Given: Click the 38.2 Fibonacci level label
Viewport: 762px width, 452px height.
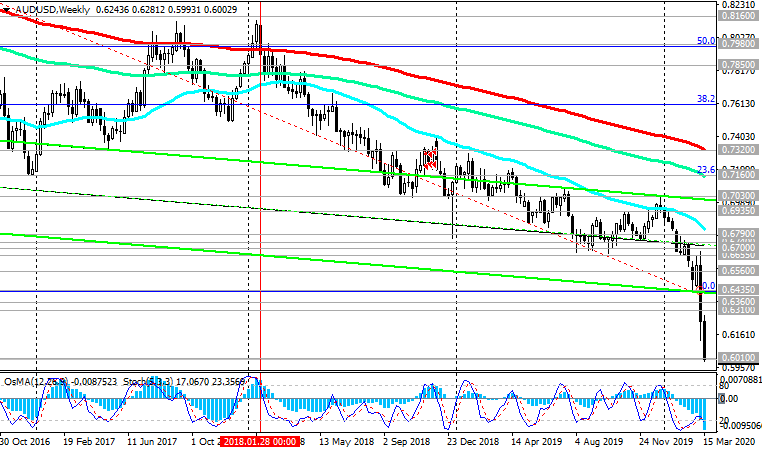Looking at the screenshot, I should [706, 100].
